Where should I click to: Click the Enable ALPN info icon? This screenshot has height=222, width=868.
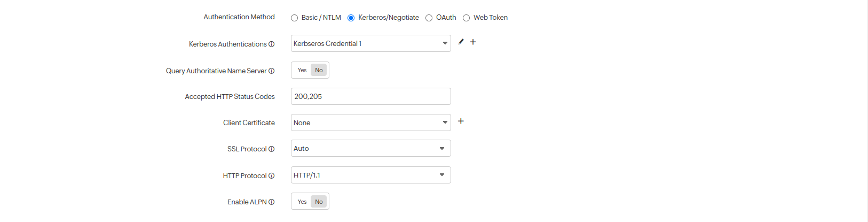coord(272,202)
